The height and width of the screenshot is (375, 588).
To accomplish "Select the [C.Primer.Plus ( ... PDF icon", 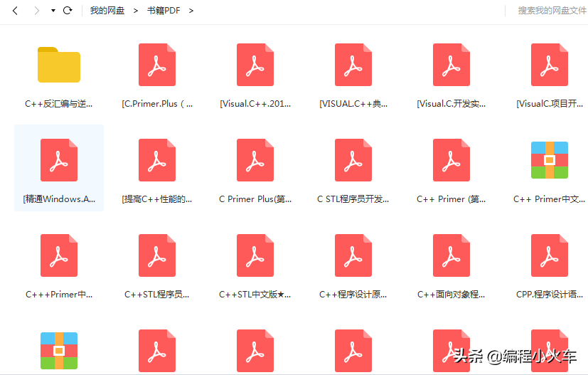I will (x=157, y=65).
